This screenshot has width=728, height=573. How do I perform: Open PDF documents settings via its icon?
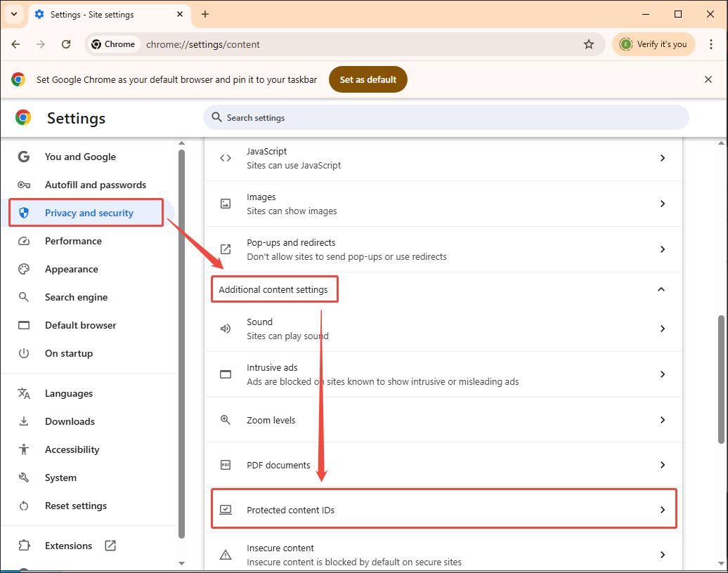coord(225,465)
